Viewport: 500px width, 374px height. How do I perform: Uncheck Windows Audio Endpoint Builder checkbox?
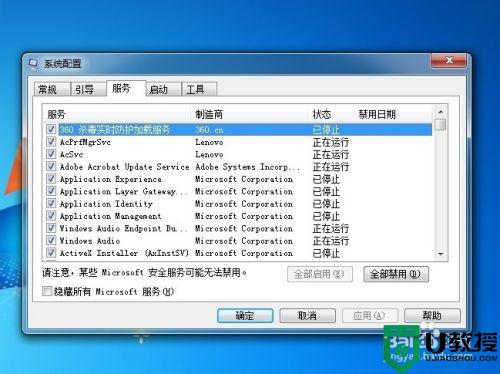[x=51, y=228]
